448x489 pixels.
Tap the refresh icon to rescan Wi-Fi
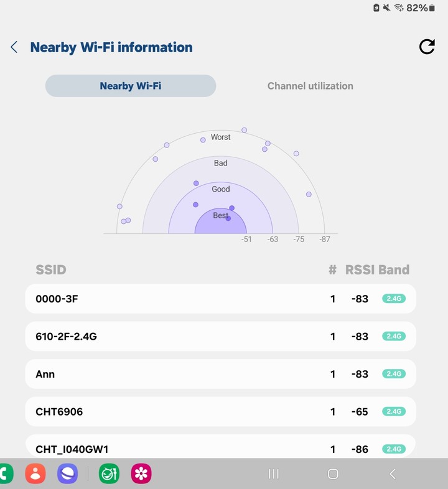pyautogui.click(x=427, y=47)
